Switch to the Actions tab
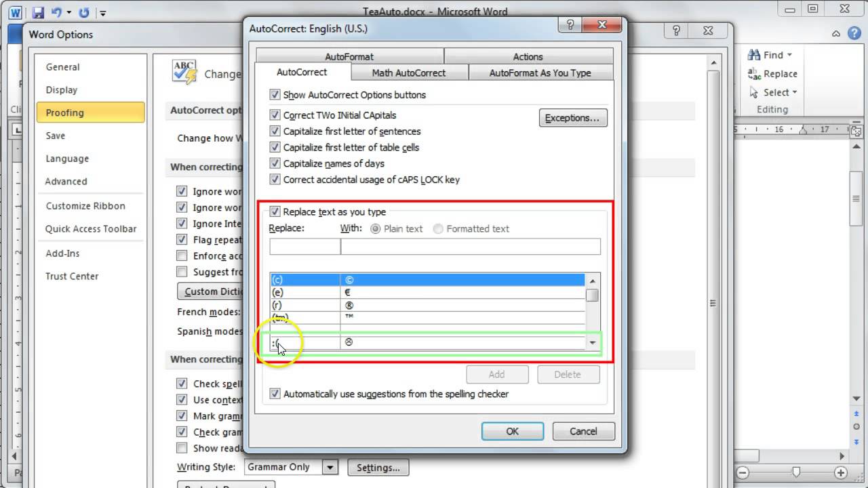 coord(528,57)
